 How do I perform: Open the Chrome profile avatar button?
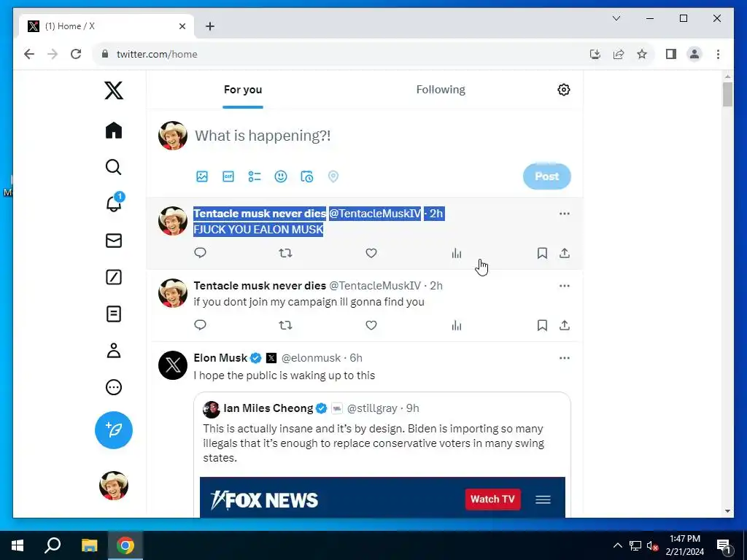pyautogui.click(x=694, y=54)
